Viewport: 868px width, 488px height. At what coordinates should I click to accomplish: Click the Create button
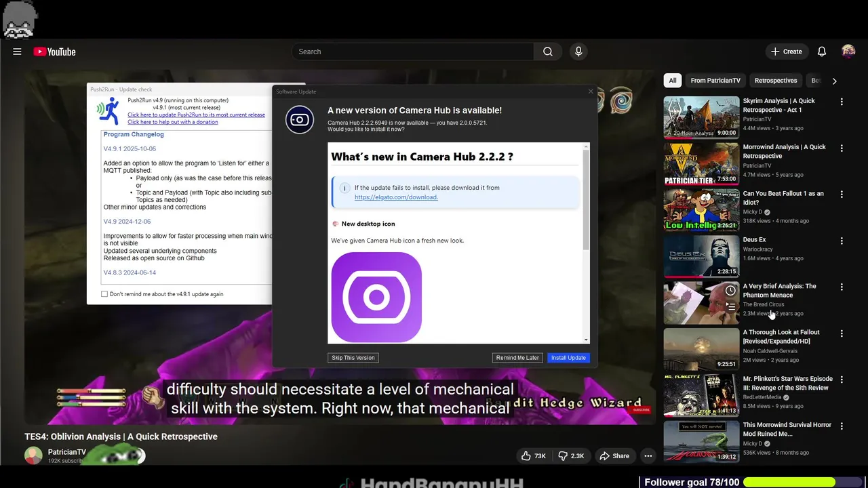coord(787,52)
